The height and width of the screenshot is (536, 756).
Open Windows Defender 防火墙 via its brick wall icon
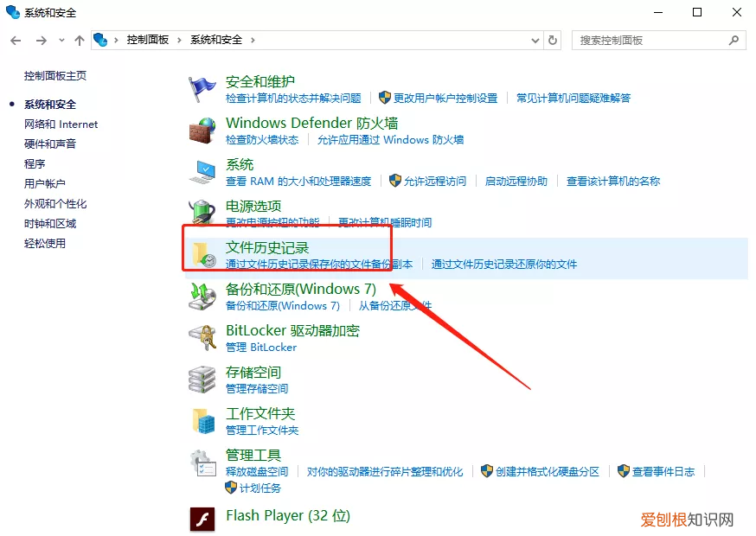tap(201, 130)
